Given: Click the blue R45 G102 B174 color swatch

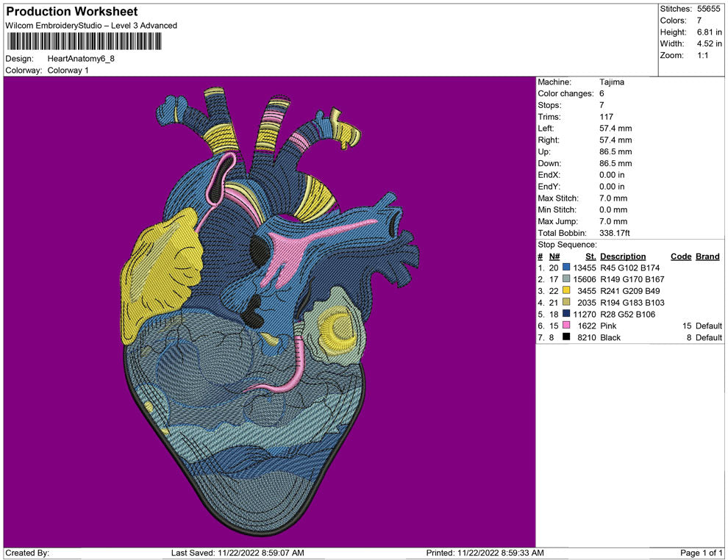Looking at the screenshot, I should (x=566, y=268).
